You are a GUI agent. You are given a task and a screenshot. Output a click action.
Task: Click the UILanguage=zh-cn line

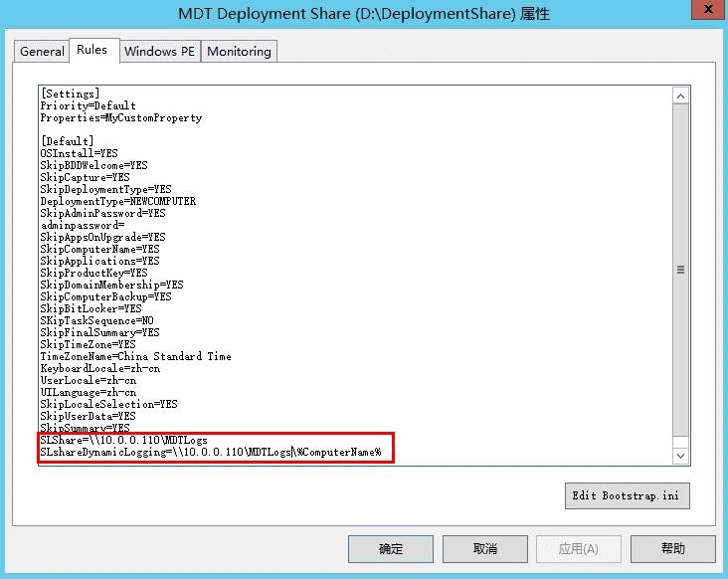(x=89, y=392)
